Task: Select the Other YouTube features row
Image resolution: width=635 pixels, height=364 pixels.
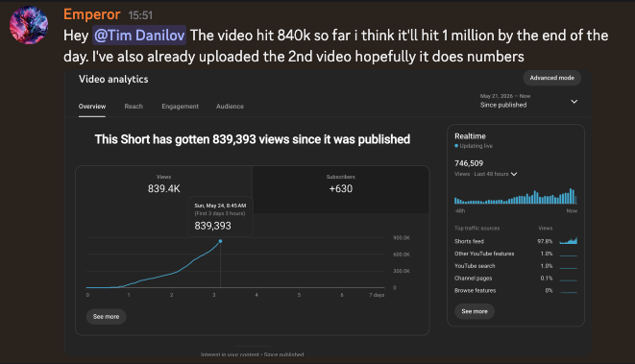Action: pyautogui.click(x=516, y=254)
